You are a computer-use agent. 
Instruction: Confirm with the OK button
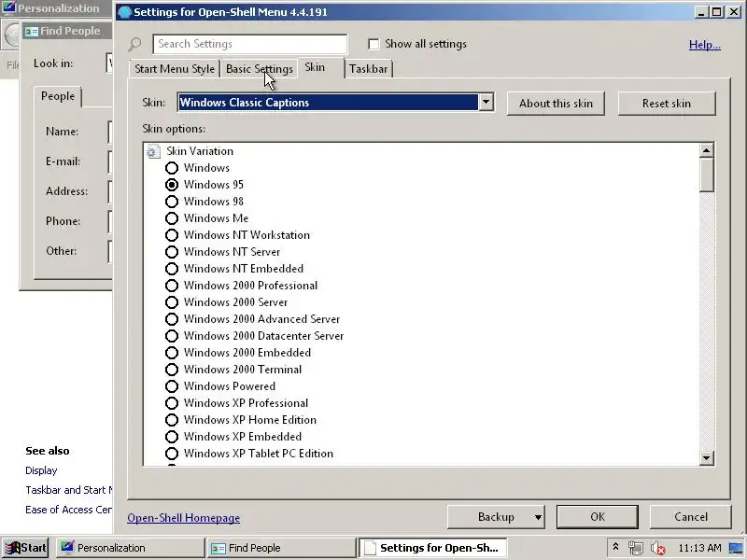(598, 517)
